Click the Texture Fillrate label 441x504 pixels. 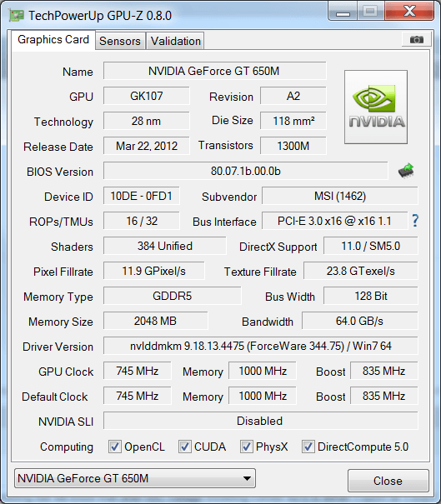pos(260,272)
